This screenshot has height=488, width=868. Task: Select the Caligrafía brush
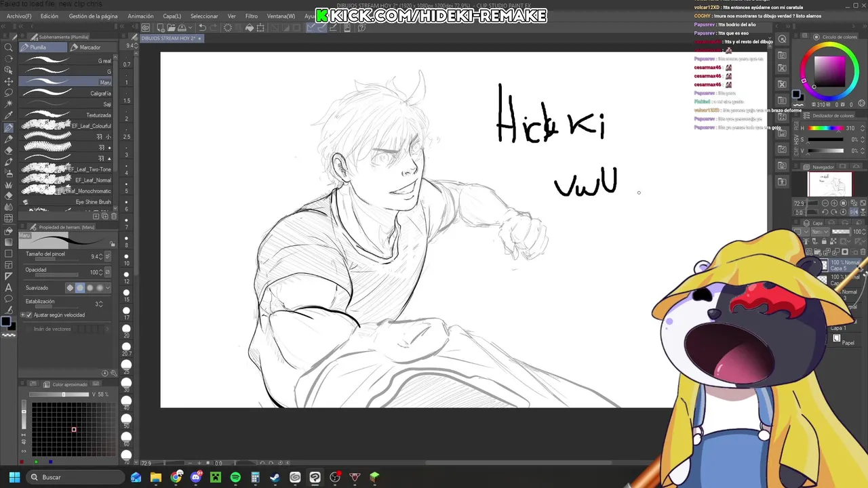point(66,93)
